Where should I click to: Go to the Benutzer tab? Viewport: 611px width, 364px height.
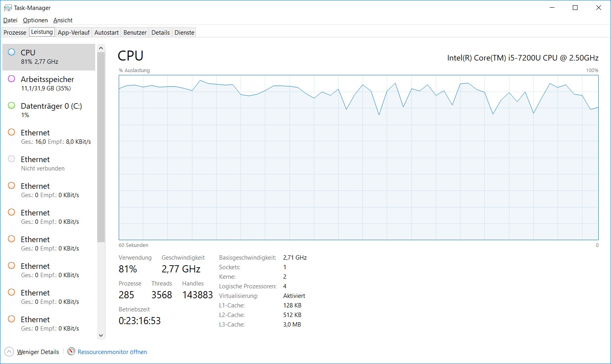[x=135, y=33]
